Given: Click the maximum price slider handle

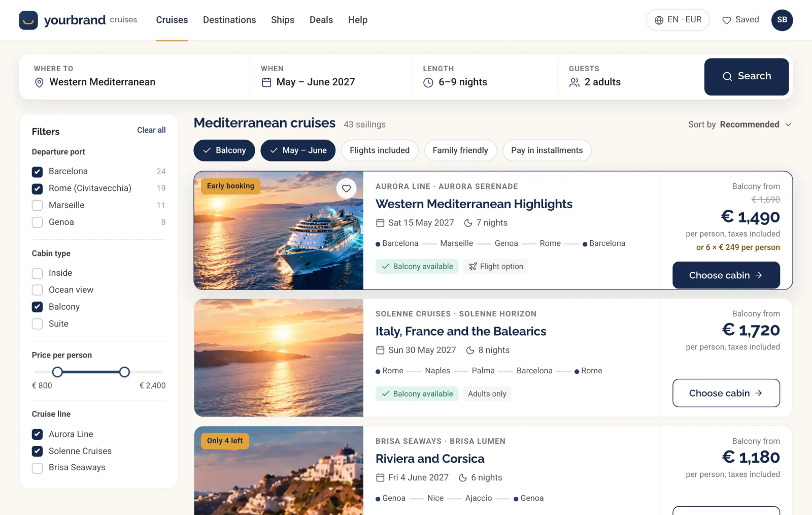Looking at the screenshot, I should tap(124, 372).
